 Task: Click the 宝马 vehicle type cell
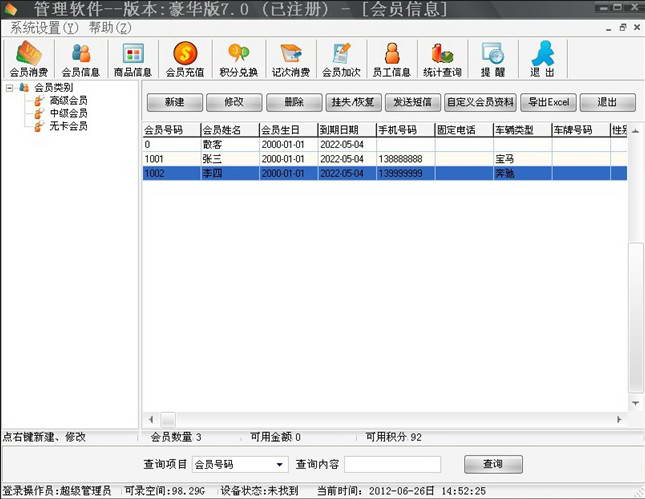tap(522, 159)
